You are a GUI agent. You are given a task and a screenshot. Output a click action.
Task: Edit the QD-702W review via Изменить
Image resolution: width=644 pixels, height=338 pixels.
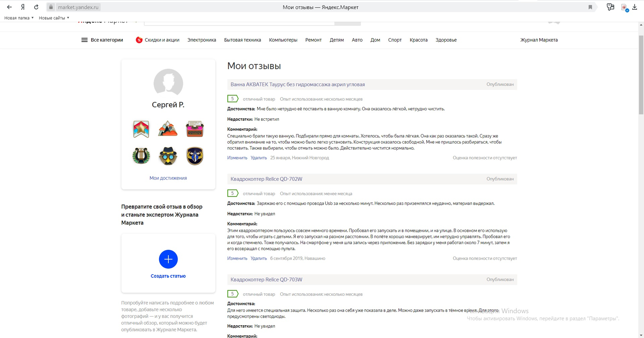coord(237,258)
